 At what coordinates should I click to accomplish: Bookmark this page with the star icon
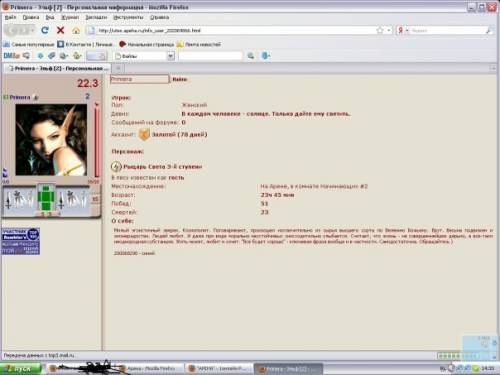click(x=380, y=30)
